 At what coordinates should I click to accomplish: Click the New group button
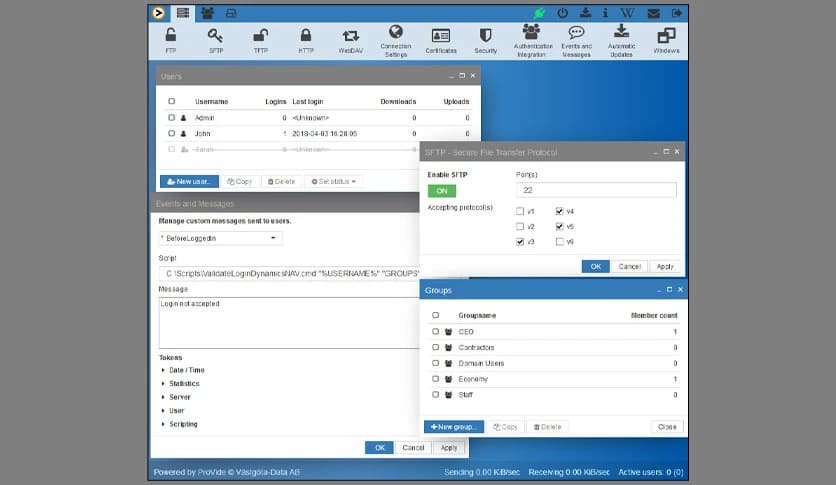[454, 427]
